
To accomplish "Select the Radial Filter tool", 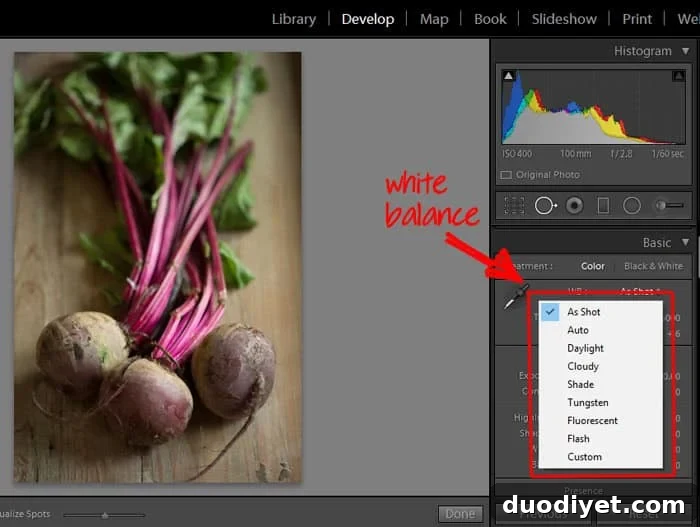I will (x=632, y=205).
